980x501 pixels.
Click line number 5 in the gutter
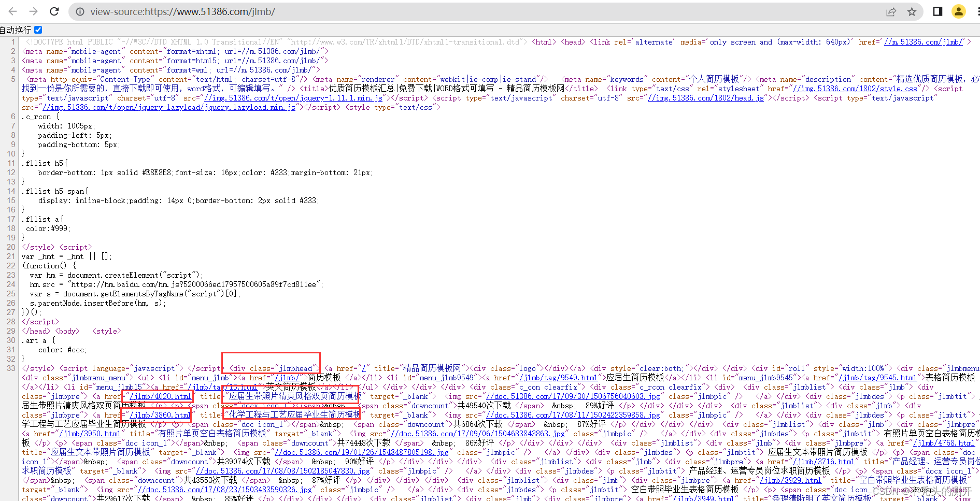[x=13, y=79]
